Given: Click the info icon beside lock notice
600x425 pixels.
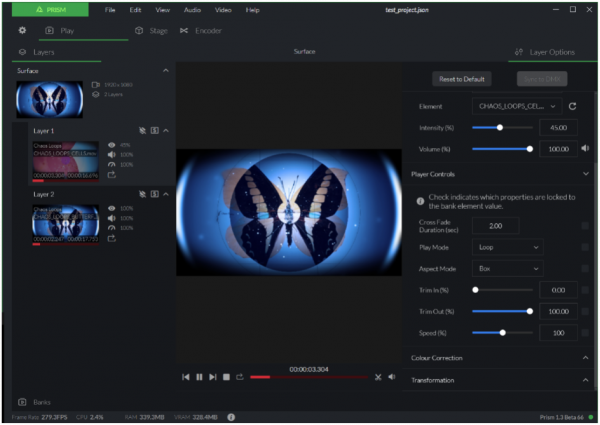Looking at the screenshot, I should click(420, 201).
